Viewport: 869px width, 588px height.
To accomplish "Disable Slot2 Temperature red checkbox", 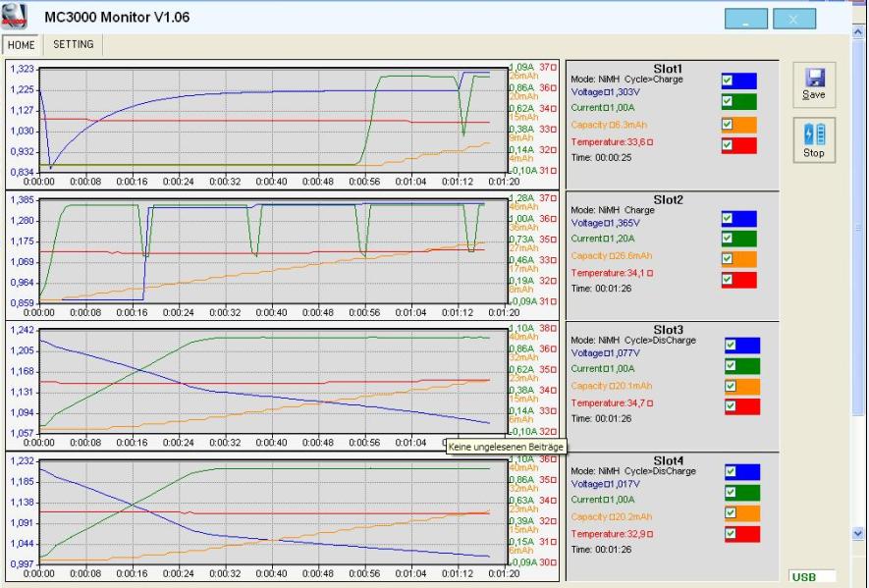I will point(728,280).
